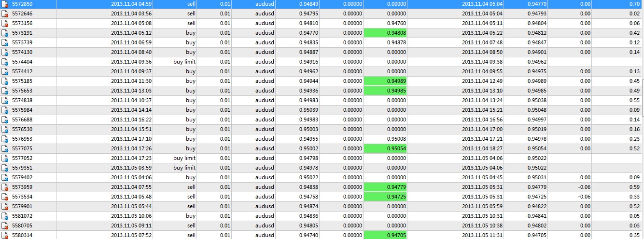The image size is (644, 239).
Task: Click the order icon beside ticket 5575653
Action: pyautogui.click(x=5, y=91)
